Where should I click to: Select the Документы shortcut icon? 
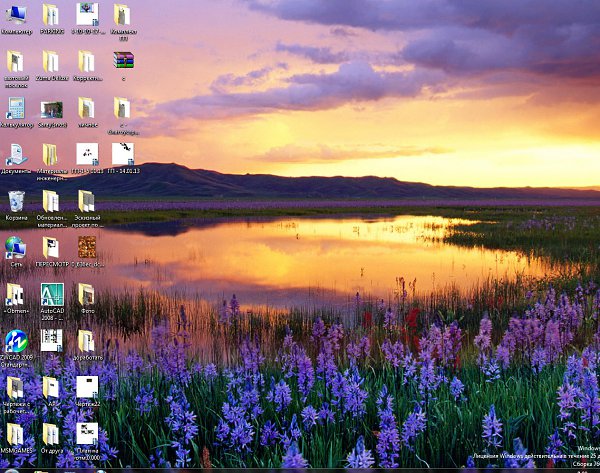point(16,155)
